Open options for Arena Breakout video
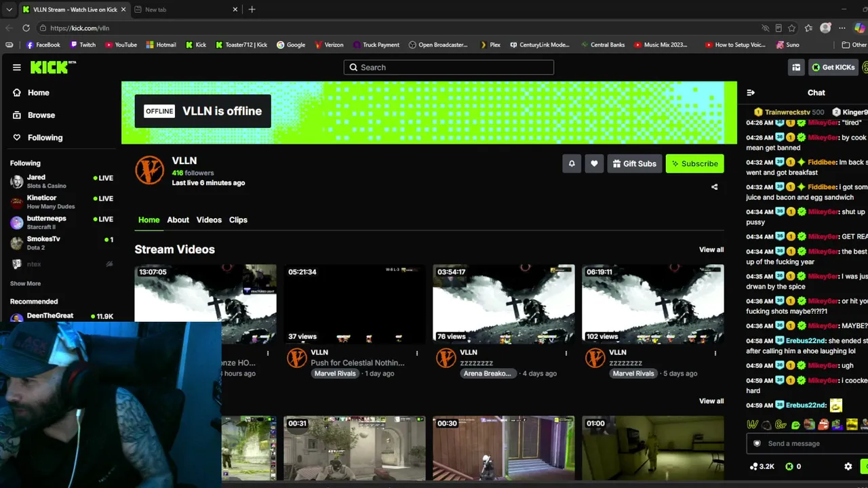Screen dimensions: 868x488 [566, 353]
